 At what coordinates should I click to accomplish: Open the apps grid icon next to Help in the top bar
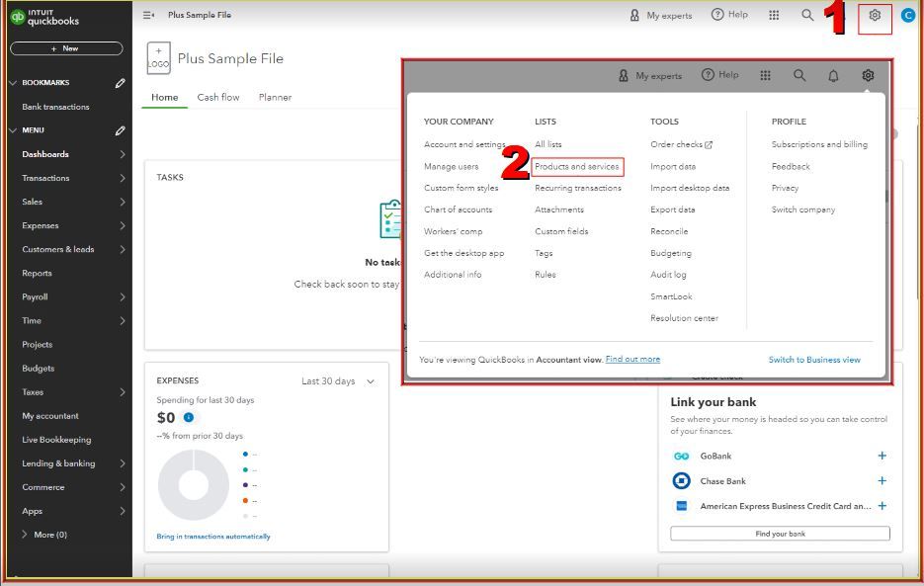(774, 16)
